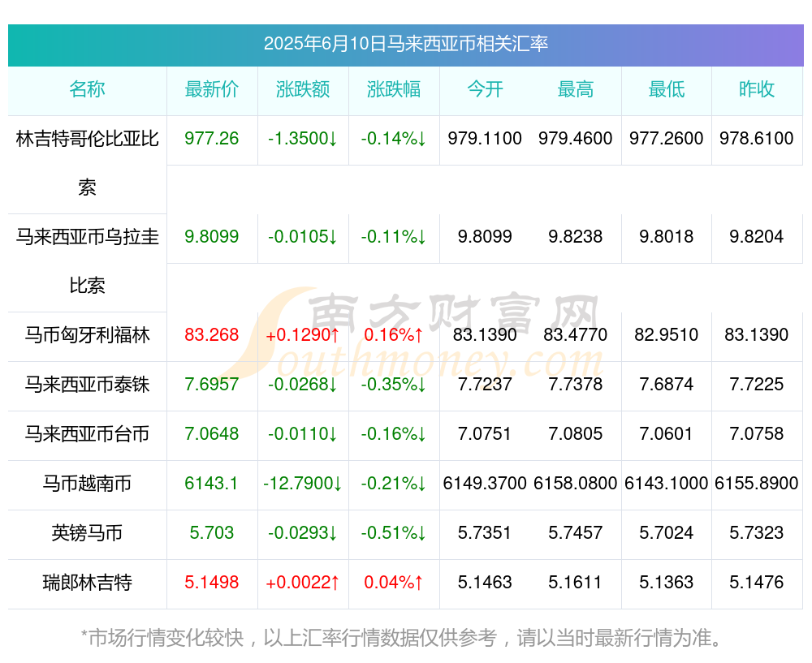Click the 今开 column header
The width and height of the screenshot is (812, 663).
coord(485,89)
